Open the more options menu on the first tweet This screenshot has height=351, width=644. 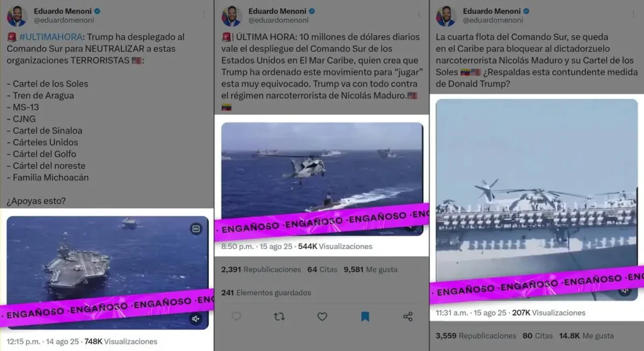click(x=204, y=14)
